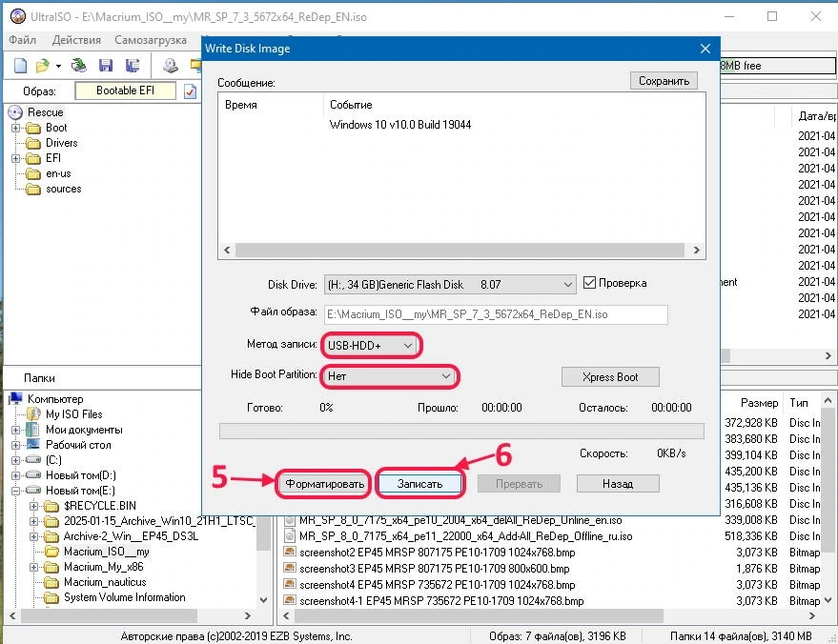The height and width of the screenshot is (644, 838).
Task: Open the Hide Boot Partition dropdown
Action: click(x=390, y=376)
